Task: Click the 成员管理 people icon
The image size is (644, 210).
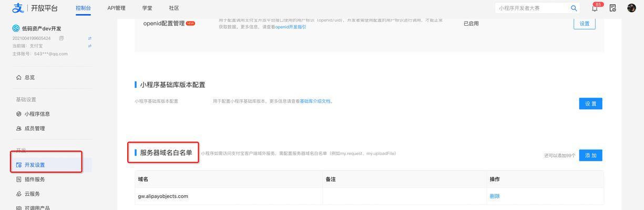Action: (x=19, y=128)
